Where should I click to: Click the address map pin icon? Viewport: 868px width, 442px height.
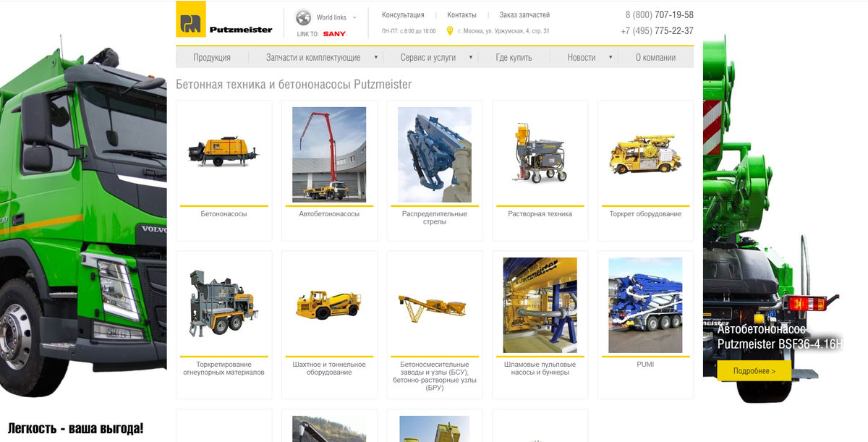(450, 31)
